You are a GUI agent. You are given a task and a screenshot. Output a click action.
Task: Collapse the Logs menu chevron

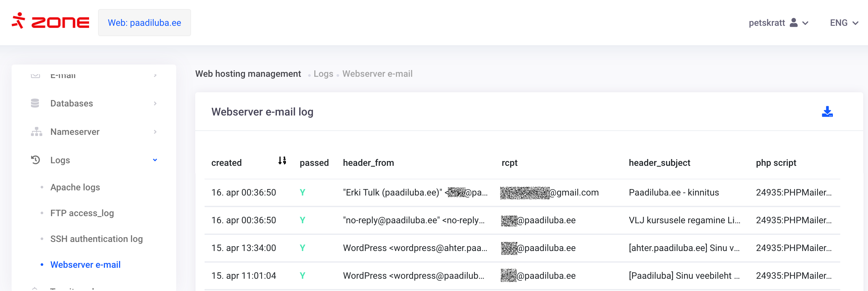(155, 160)
